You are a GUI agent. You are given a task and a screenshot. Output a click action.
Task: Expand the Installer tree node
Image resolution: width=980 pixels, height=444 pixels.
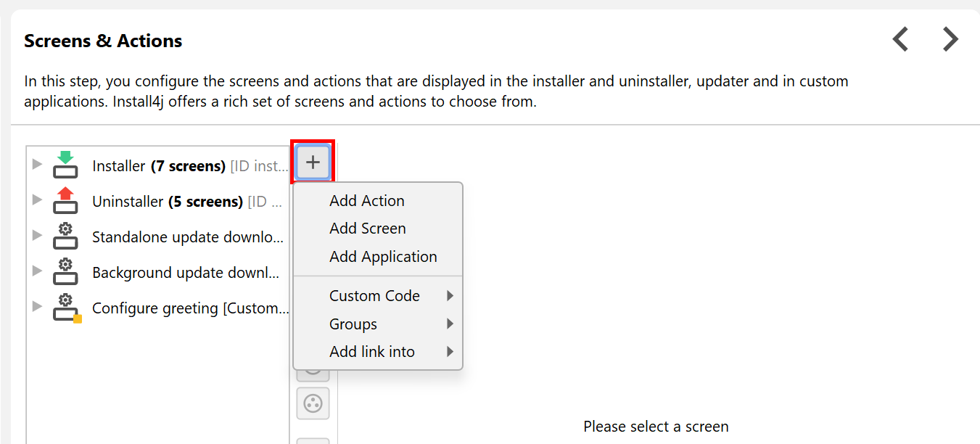coord(38,164)
